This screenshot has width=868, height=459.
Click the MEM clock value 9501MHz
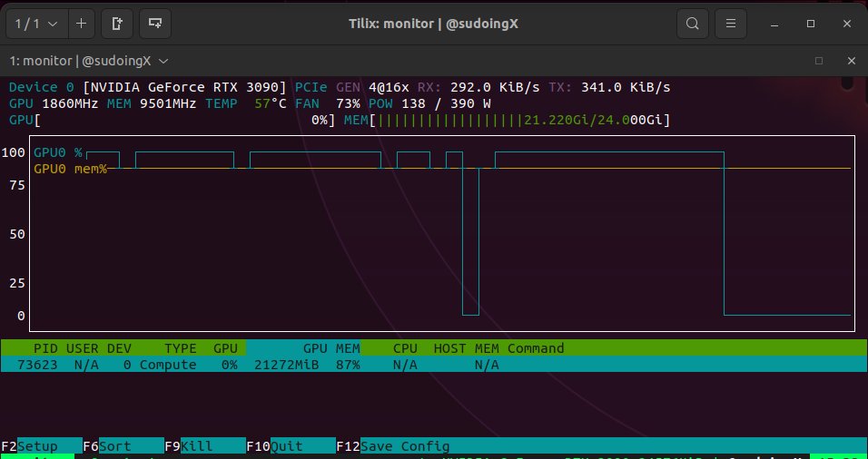[x=168, y=103]
